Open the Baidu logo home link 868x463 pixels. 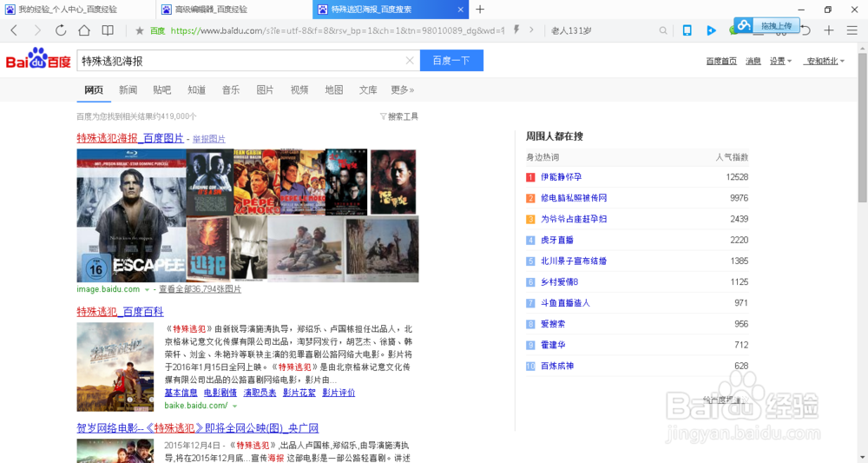(38, 59)
